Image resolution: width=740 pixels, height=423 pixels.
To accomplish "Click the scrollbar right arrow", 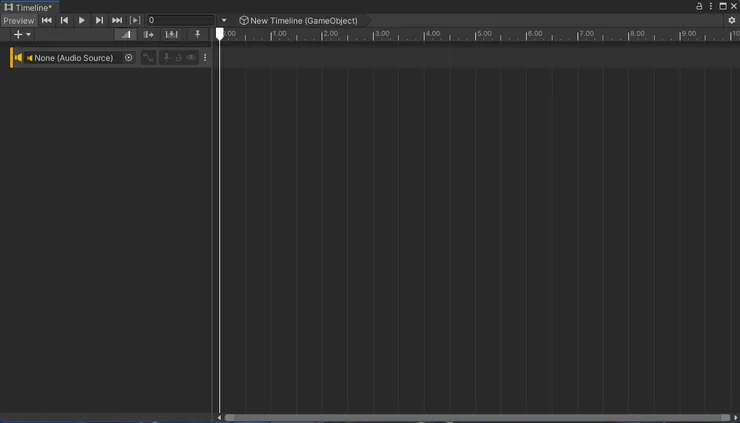I will pyautogui.click(x=735, y=418).
